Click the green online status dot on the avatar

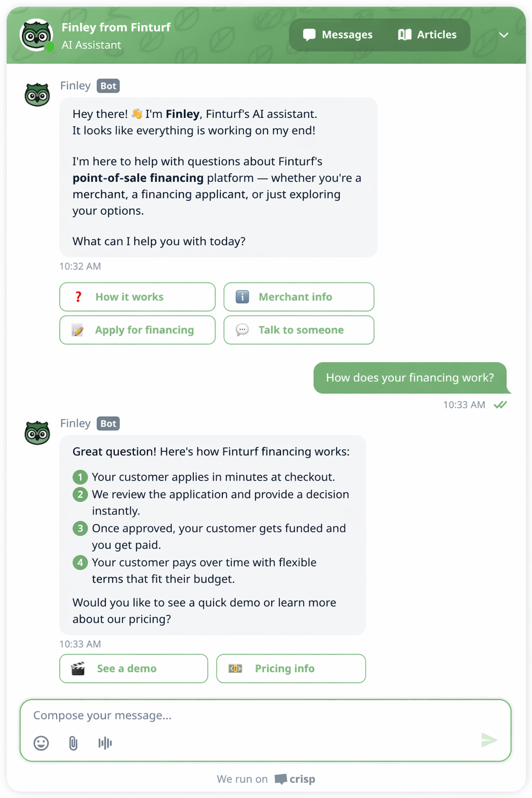pos(49,48)
